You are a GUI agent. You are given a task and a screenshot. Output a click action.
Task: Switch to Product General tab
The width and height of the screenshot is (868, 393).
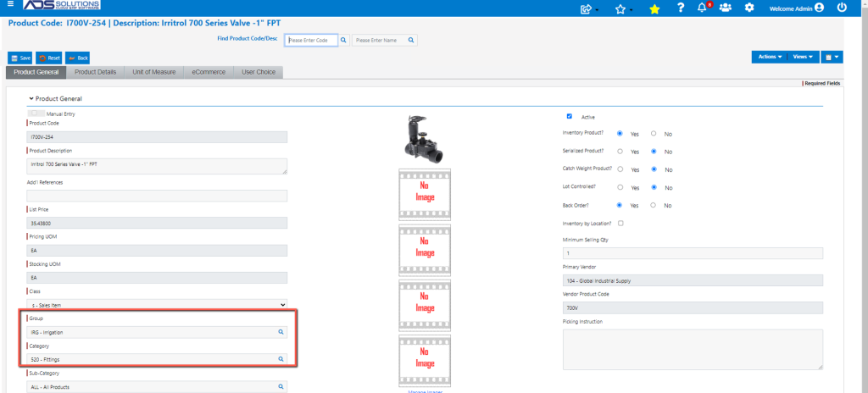[x=36, y=72]
